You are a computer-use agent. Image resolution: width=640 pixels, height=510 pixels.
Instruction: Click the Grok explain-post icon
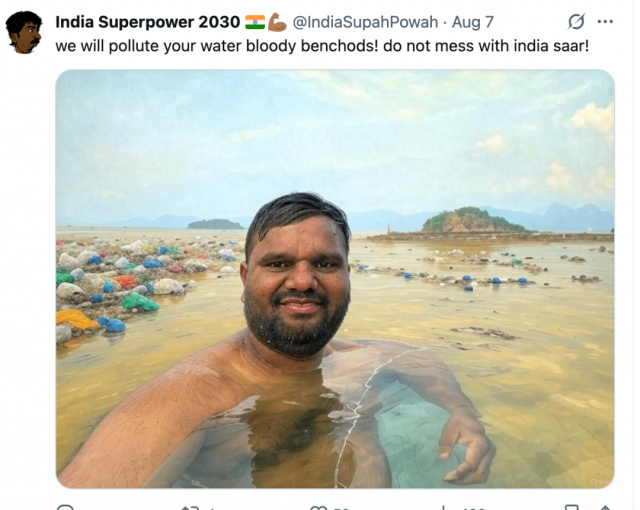[x=576, y=21]
